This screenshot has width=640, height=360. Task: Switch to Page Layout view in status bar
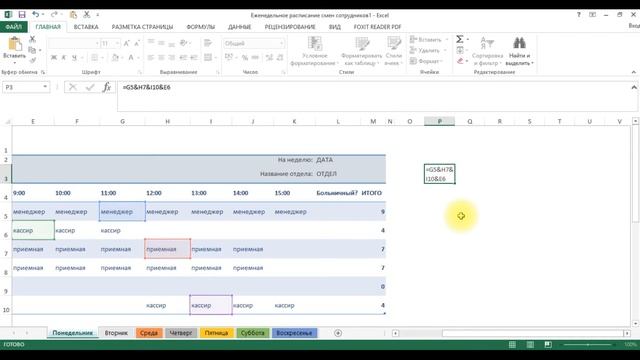(x=530, y=345)
